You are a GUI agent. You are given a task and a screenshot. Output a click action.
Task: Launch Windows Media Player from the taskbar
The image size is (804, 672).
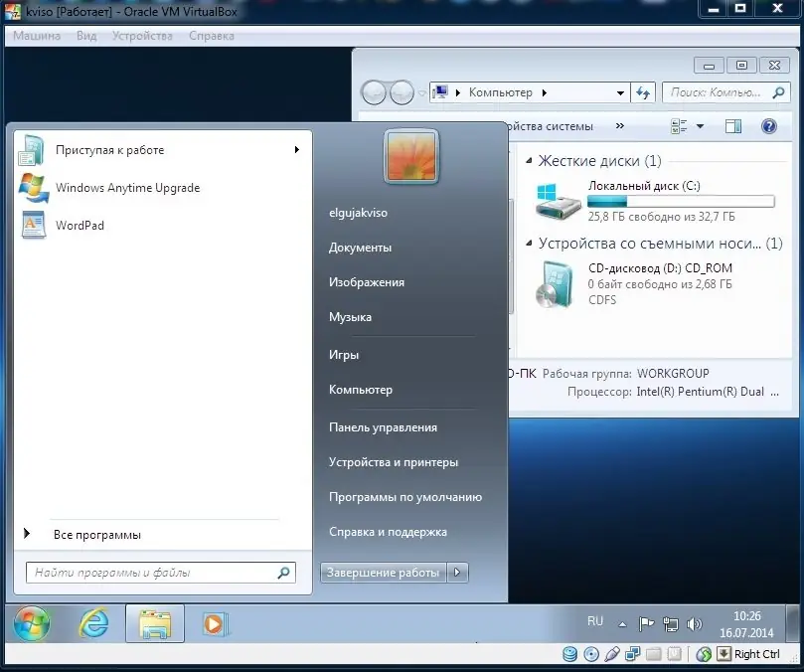(x=215, y=624)
